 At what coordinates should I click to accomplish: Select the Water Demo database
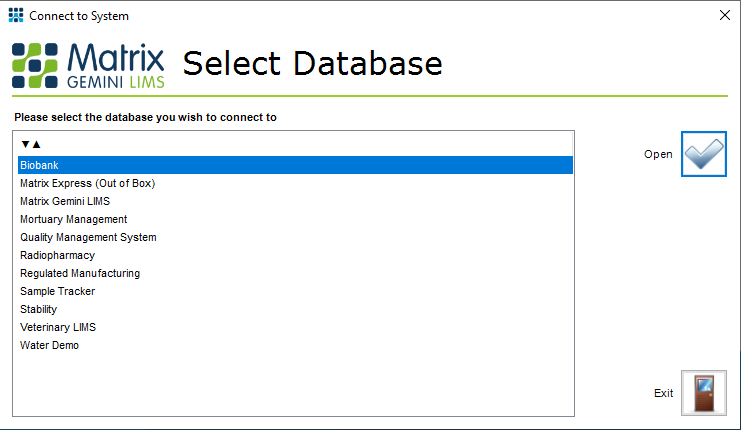(x=49, y=345)
